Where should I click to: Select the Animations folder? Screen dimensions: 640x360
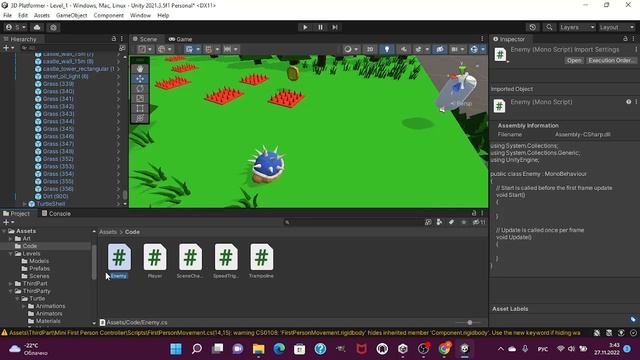click(x=50, y=306)
